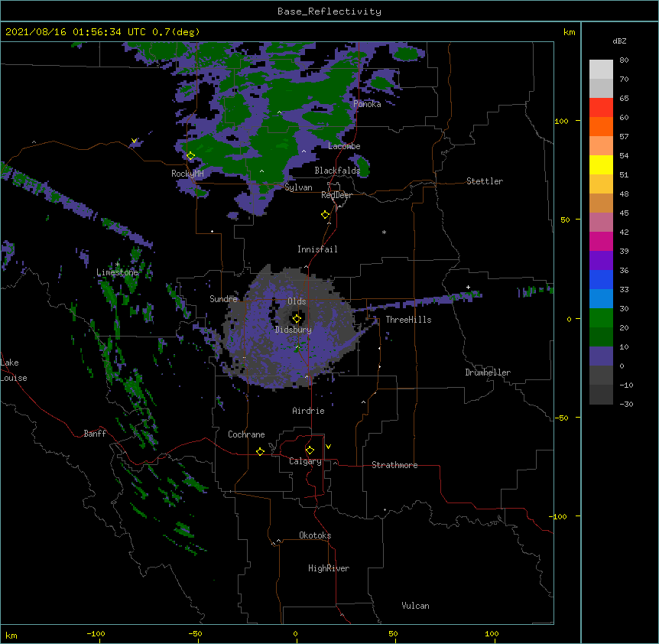Screen dimensions: 659x644
Task: Select the Sundre label
Action: click(x=223, y=299)
